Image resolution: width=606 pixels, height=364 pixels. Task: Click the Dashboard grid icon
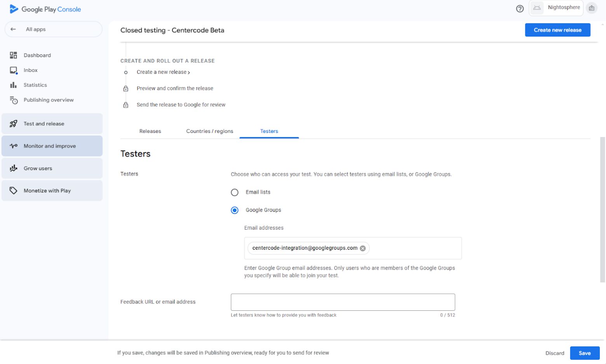(14, 55)
